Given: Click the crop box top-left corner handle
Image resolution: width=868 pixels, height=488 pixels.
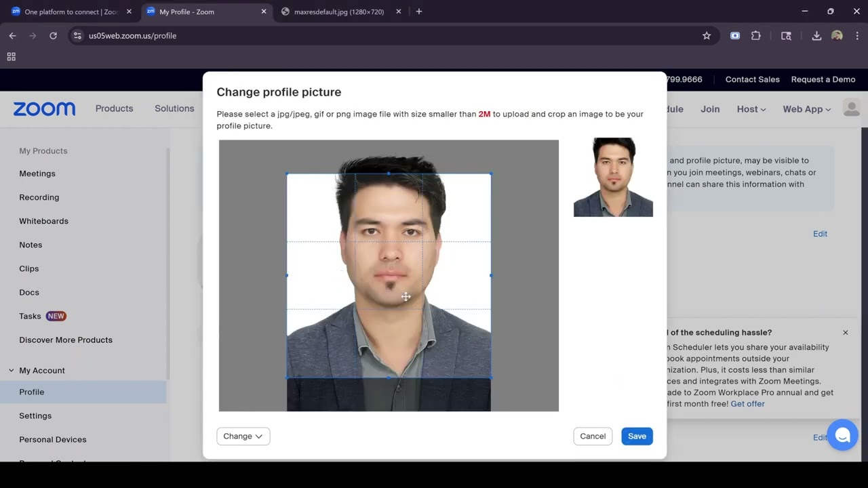Looking at the screenshot, I should pyautogui.click(x=287, y=174).
